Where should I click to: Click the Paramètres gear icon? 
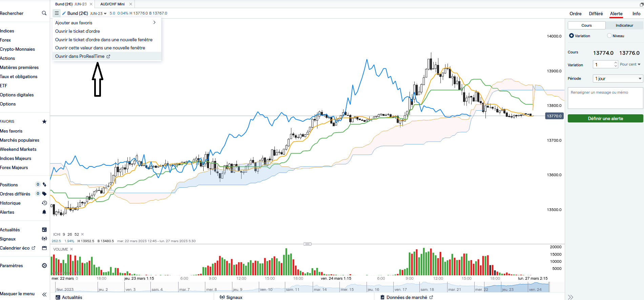[44, 266]
